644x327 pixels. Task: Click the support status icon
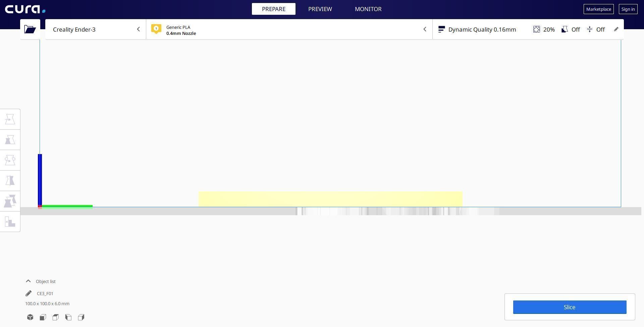[x=565, y=29]
